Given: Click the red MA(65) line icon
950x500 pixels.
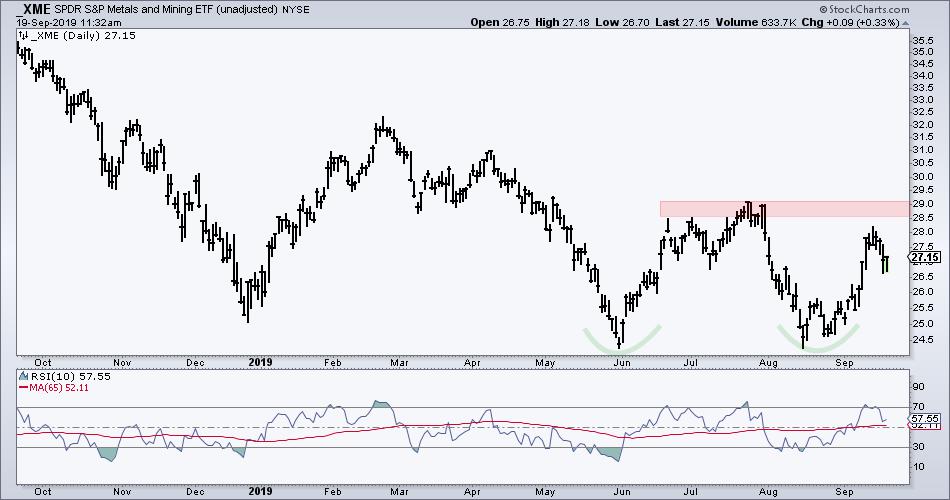Looking at the screenshot, I should click(23, 387).
